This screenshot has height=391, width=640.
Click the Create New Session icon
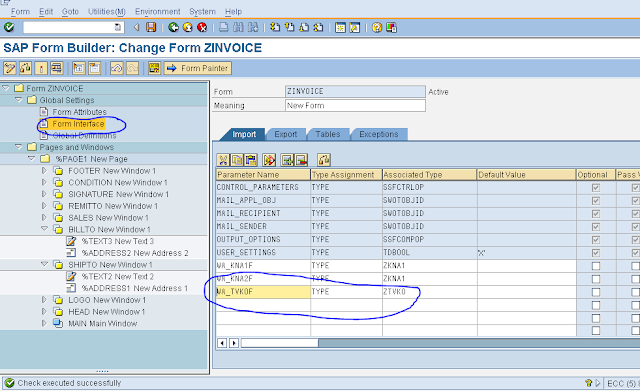340,27
